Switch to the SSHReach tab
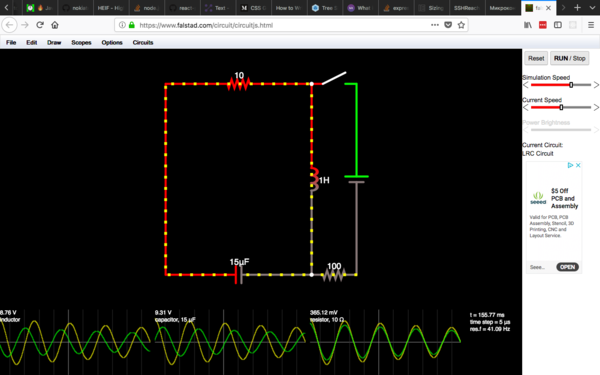Screen dimensions: 600x375 tap(466, 8)
